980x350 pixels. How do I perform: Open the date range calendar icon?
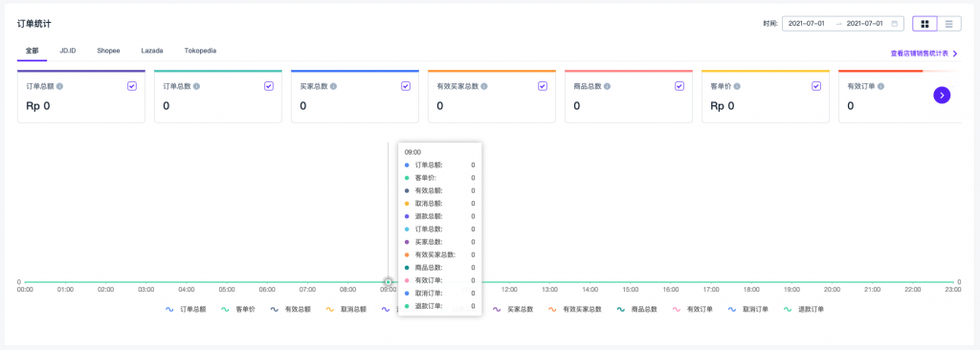pyautogui.click(x=895, y=24)
